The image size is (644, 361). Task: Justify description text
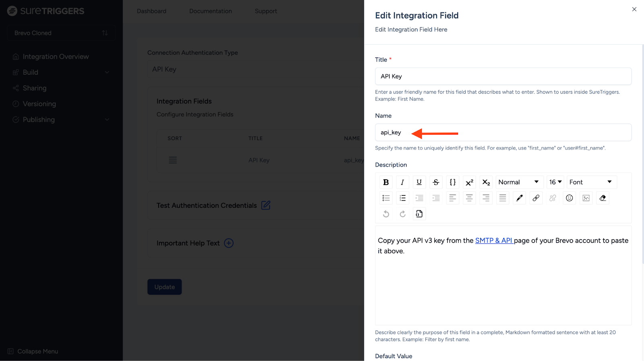coord(503,198)
